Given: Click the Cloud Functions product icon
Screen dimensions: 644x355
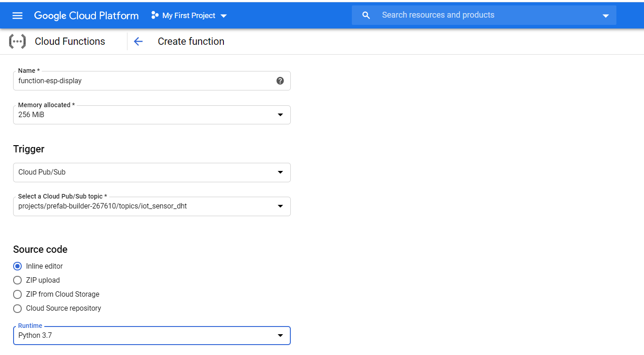Looking at the screenshot, I should 18,42.
